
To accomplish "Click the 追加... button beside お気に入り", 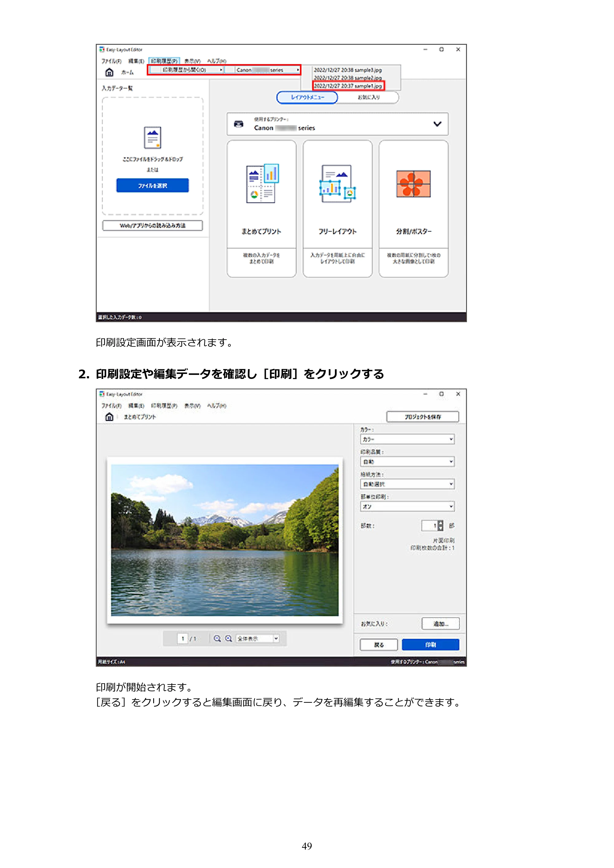I will pyautogui.click(x=441, y=624).
